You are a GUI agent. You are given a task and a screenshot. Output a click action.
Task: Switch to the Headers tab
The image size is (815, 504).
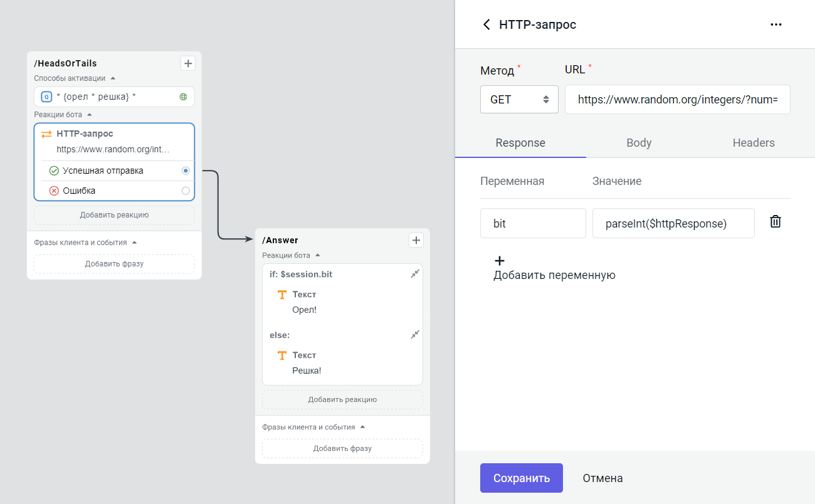[x=754, y=143]
